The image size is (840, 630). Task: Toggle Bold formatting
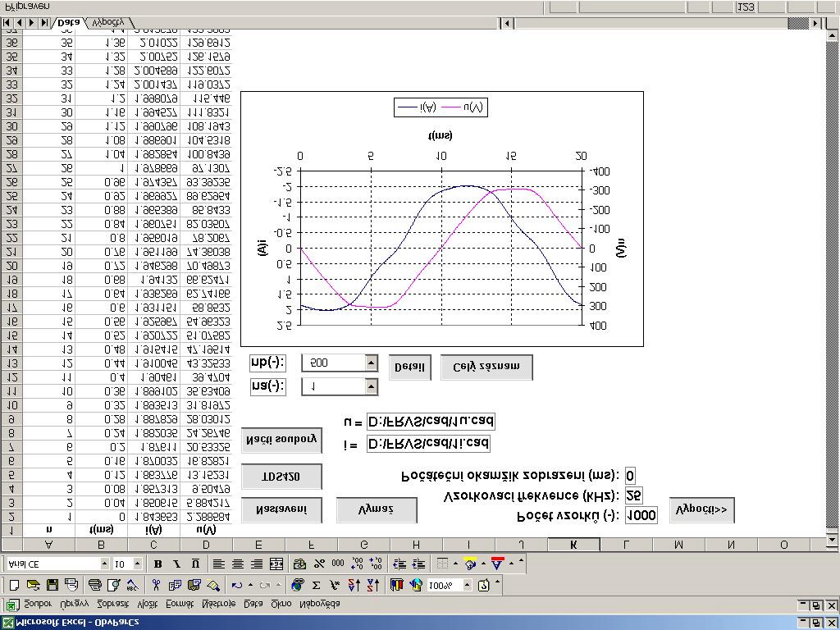click(157, 564)
